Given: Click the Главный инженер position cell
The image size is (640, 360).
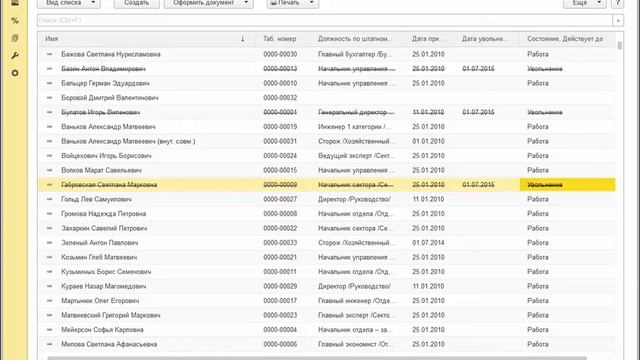Looking at the screenshot, I should click(357, 300).
